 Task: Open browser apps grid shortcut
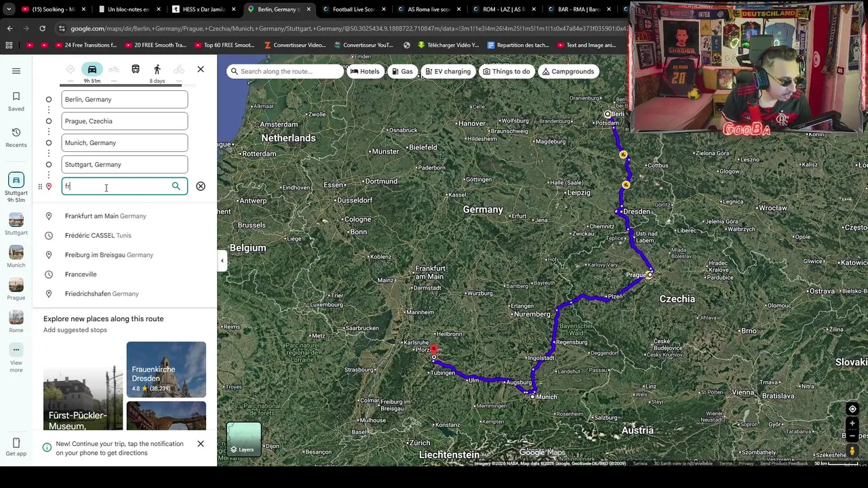coord(9,45)
